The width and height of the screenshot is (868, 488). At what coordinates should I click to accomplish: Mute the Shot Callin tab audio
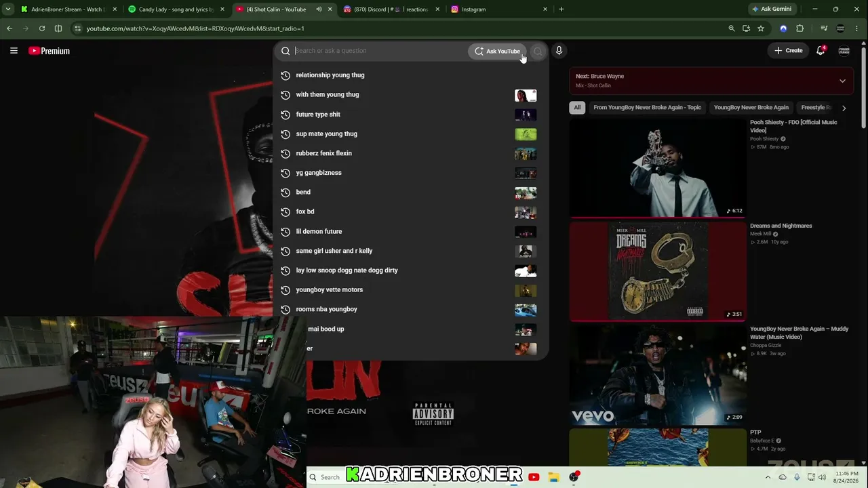[x=319, y=9]
